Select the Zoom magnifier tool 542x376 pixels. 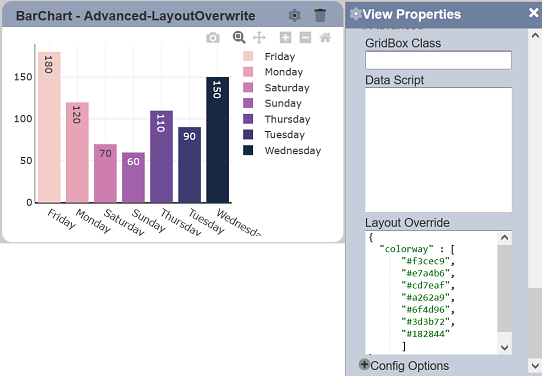239,37
